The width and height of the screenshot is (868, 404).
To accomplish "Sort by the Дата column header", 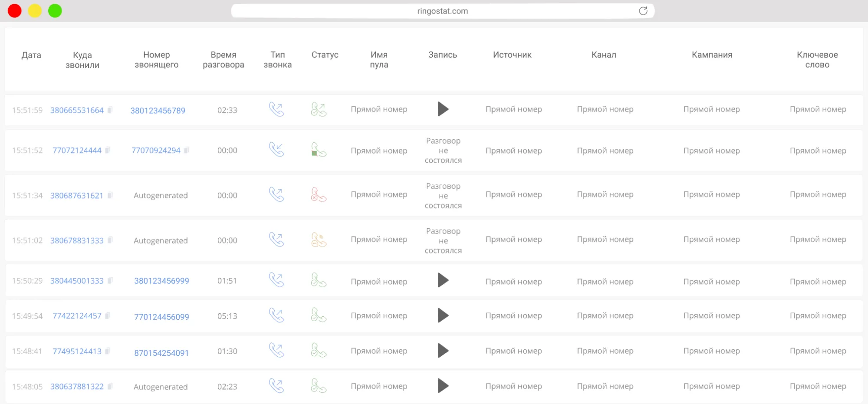I will [x=31, y=55].
